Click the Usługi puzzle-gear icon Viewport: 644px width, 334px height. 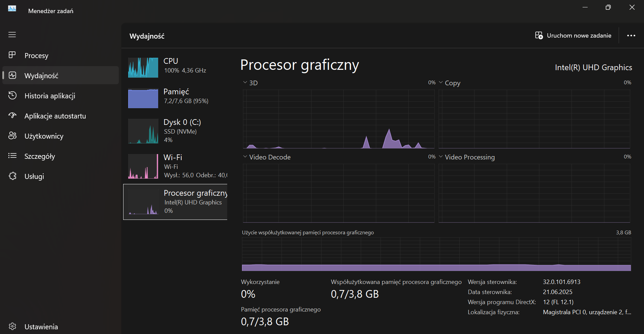click(x=12, y=176)
